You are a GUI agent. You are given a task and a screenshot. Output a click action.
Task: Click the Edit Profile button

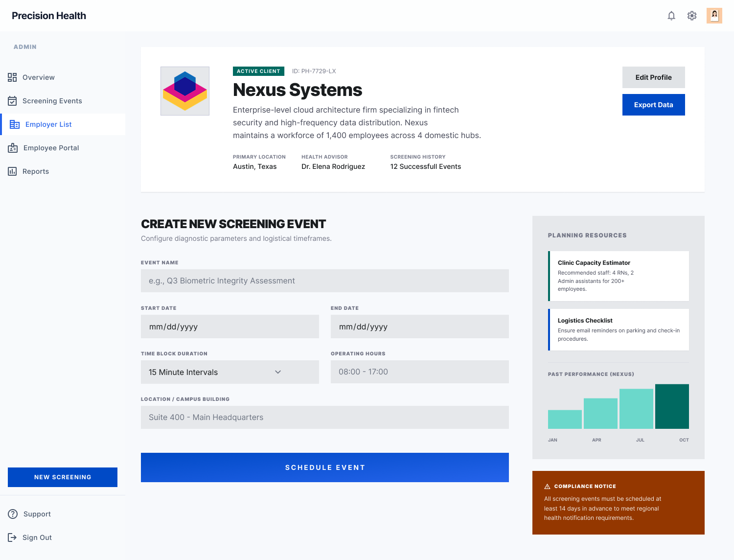654,77
